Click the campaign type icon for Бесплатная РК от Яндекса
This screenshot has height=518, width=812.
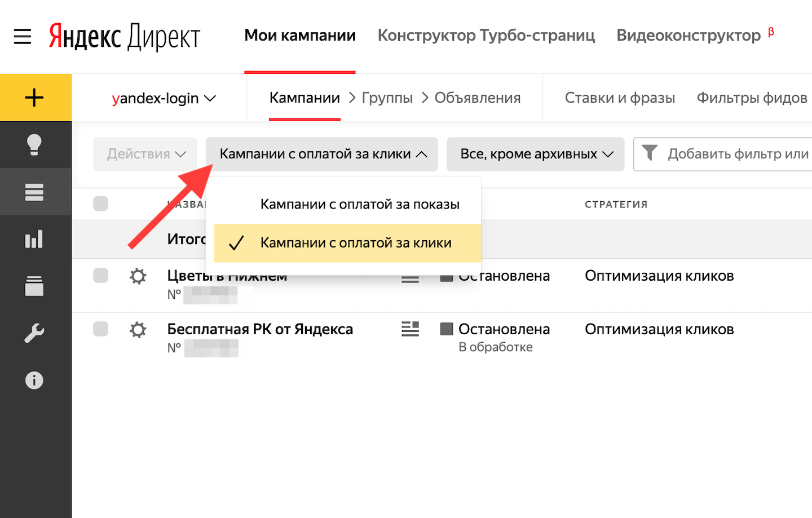[410, 329]
